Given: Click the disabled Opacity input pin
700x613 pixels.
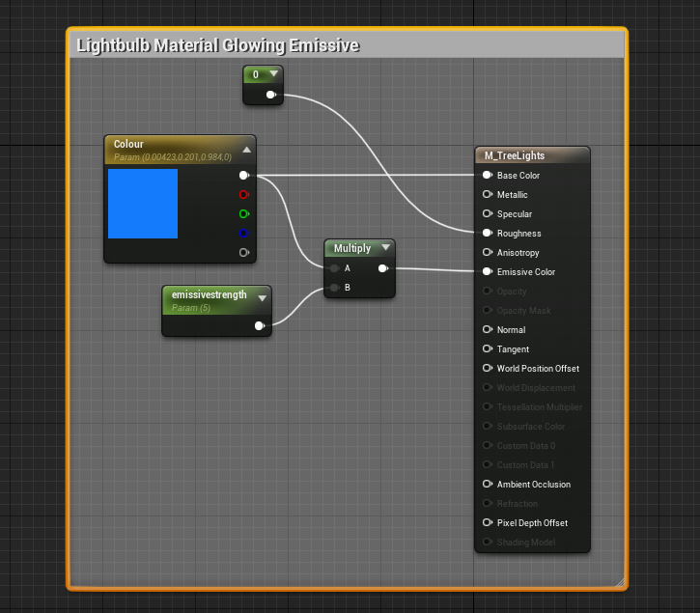Looking at the screenshot, I should click(487, 291).
